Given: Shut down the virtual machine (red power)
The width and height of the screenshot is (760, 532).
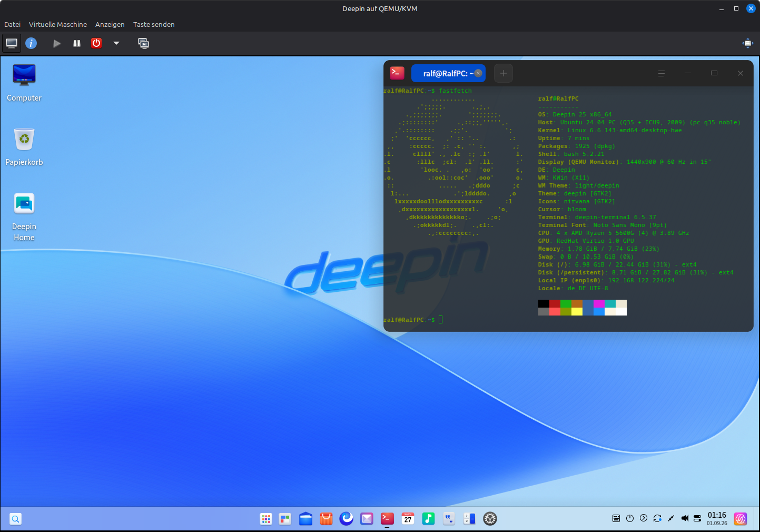Looking at the screenshot, I should coord(96,43).
